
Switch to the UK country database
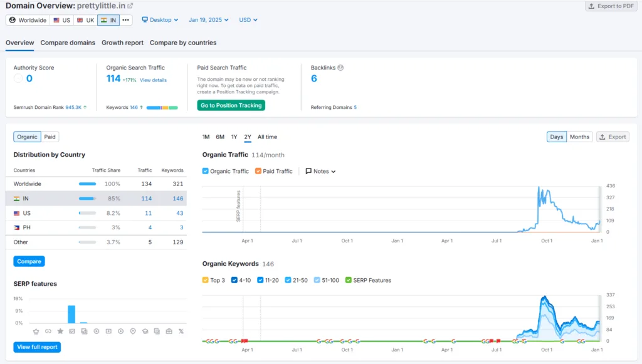tap(85, 20)
